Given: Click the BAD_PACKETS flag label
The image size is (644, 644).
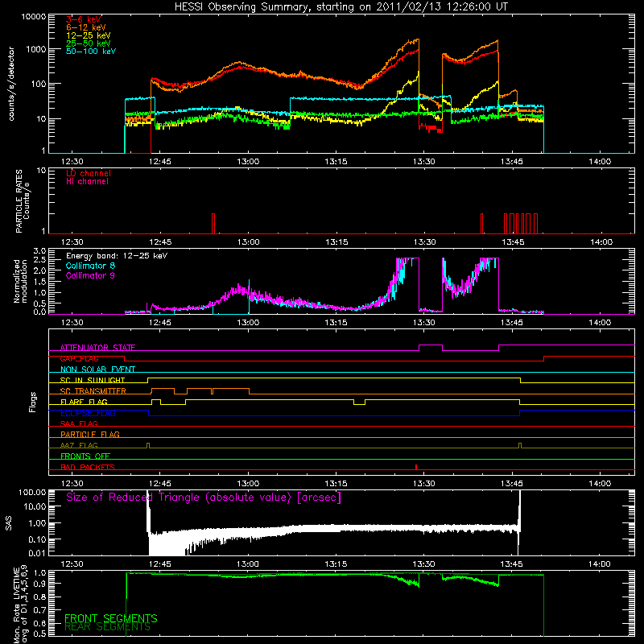Looking at the screenshot, I should pos(88,467).
